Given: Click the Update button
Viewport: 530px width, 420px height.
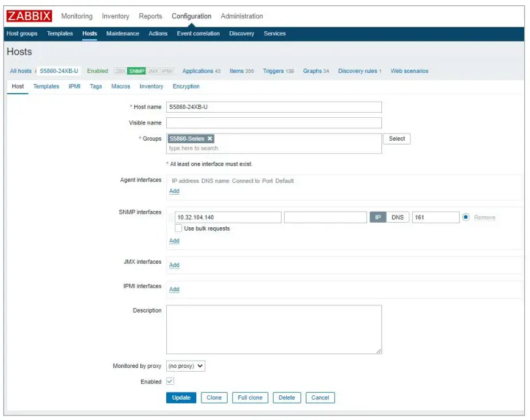Looking at the screenshot, I should [x=181, y=397].
